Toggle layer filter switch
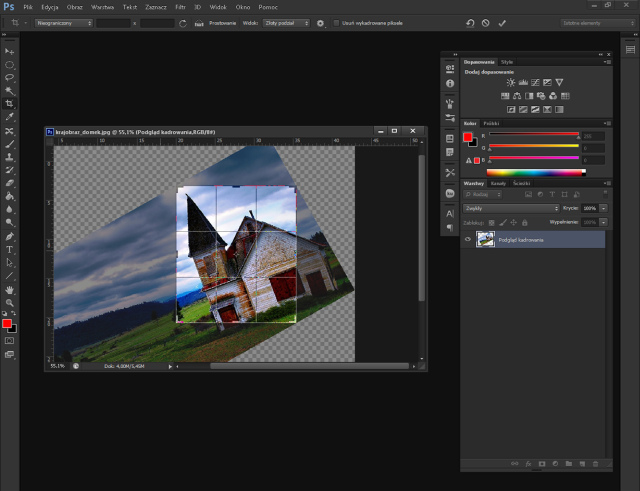Image resolution: width=640 pixels, height=491 pixels. pos(605,194)
